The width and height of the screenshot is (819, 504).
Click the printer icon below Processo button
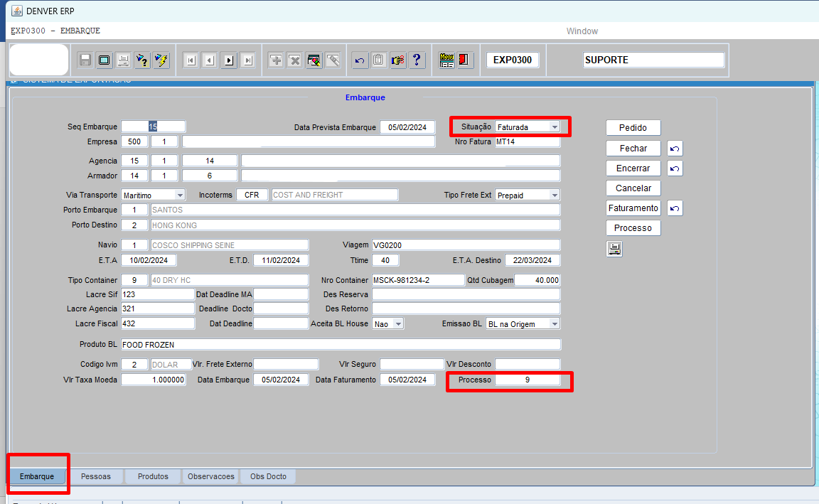(x=614, y=249)
